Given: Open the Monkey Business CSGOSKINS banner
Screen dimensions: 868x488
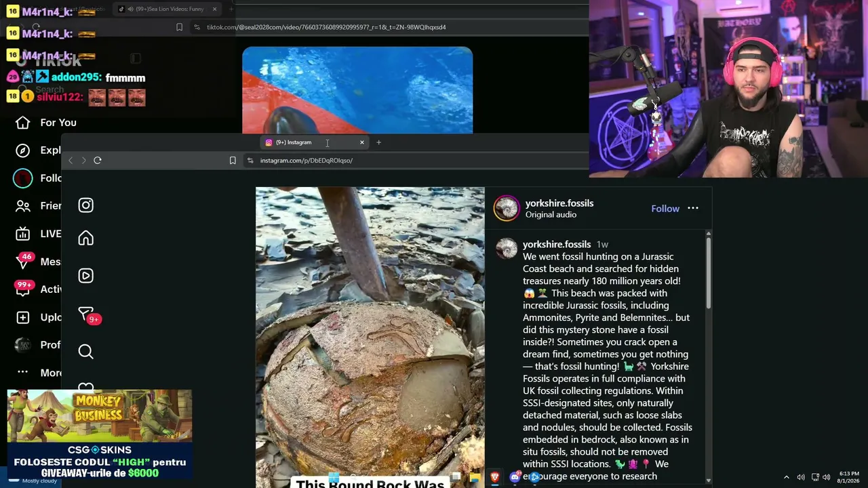Looking at the screenshot, I should pos(100,434).
